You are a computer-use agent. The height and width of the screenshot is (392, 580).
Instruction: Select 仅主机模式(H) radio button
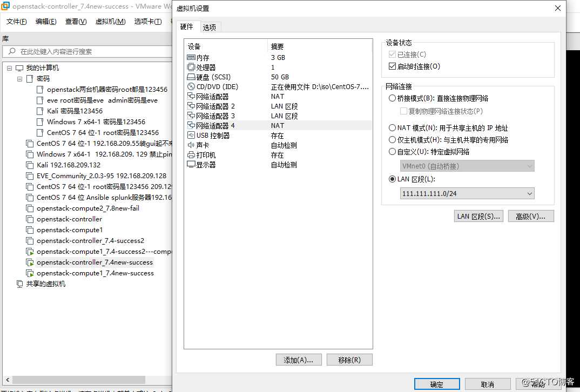pyautogui.click(x=392, y=139)
